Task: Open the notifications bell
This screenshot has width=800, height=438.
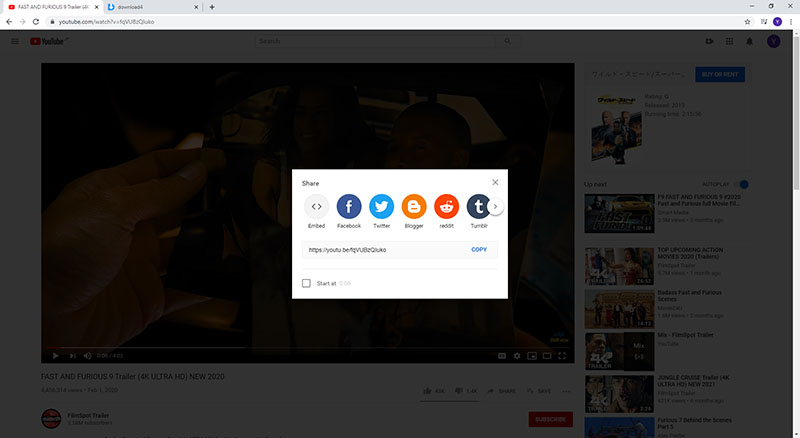Action: 749,41
